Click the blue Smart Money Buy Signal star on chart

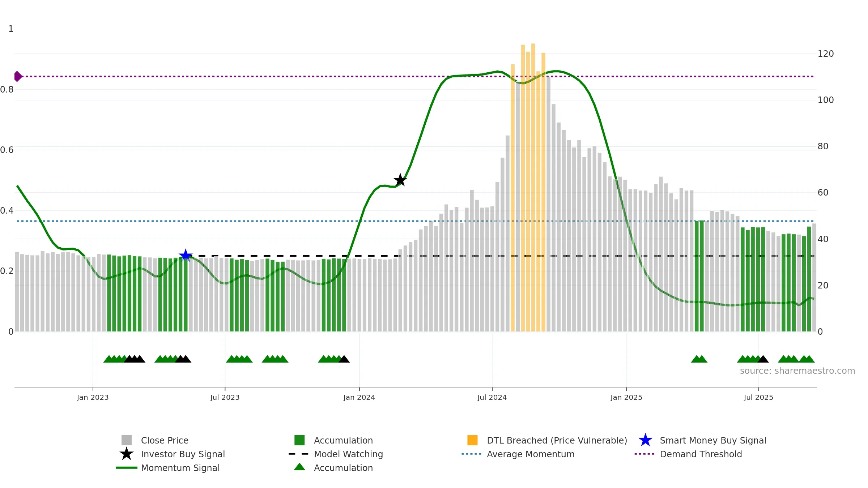pyautogui.click(x=186, y=256)
